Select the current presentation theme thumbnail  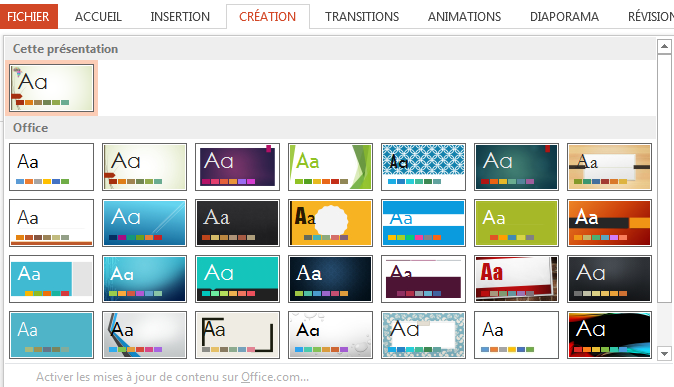[52, 88]
